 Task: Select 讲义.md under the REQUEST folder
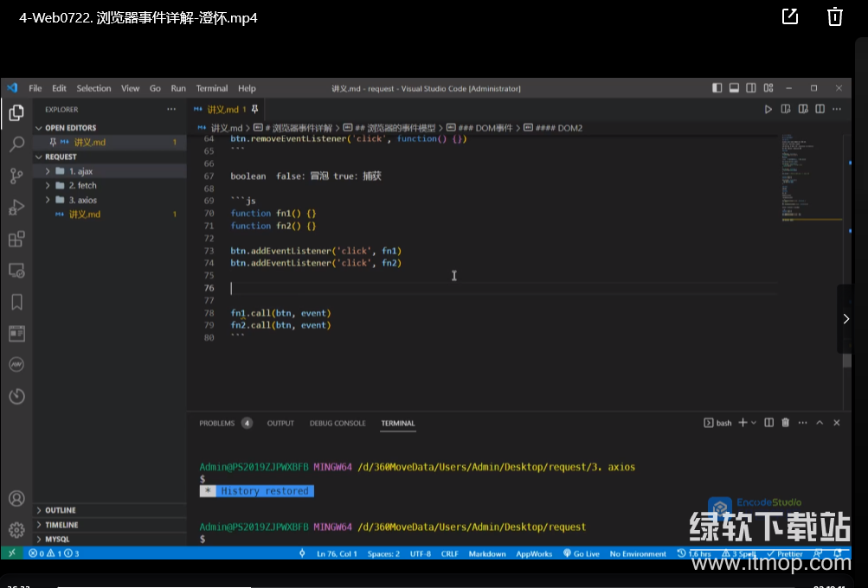click(111, 214)
